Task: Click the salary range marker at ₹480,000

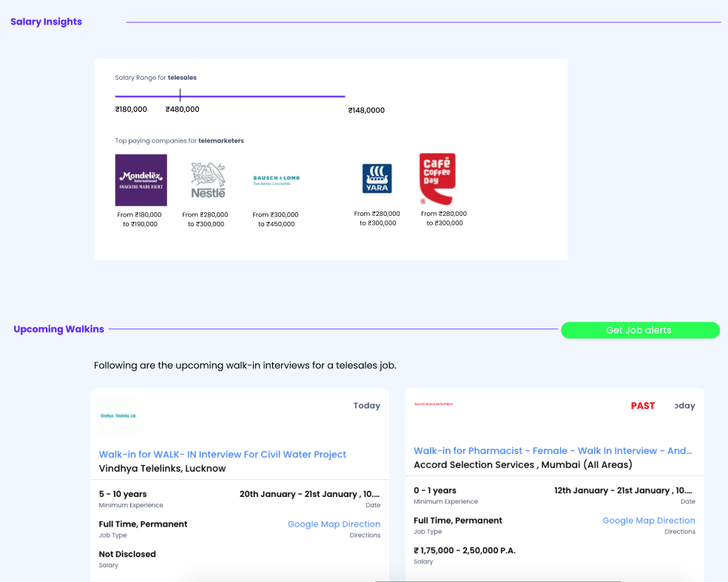Action: (180, 95)
